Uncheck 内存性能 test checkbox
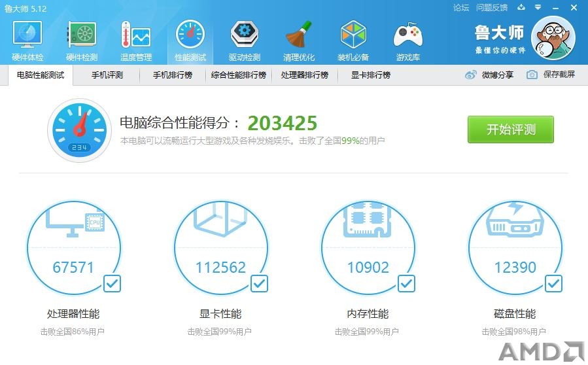Viewport: 588px width, 365px height. pos(407,284)
